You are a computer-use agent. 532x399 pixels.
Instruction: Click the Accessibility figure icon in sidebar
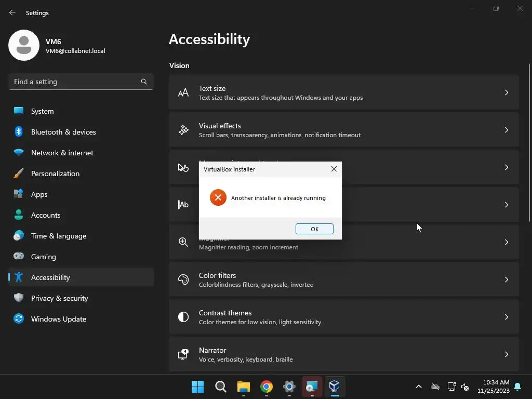[19, 277]
